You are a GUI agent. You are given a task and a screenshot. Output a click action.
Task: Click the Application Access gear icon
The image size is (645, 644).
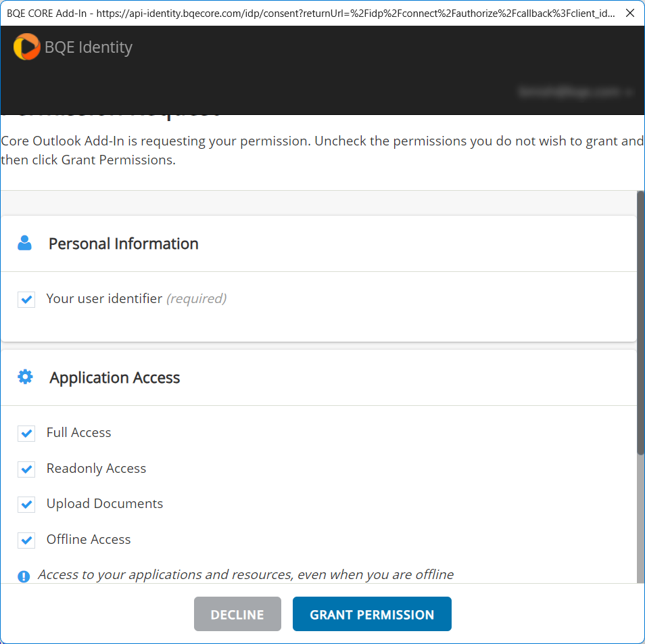pyautogui.click(x=25, y=377)
